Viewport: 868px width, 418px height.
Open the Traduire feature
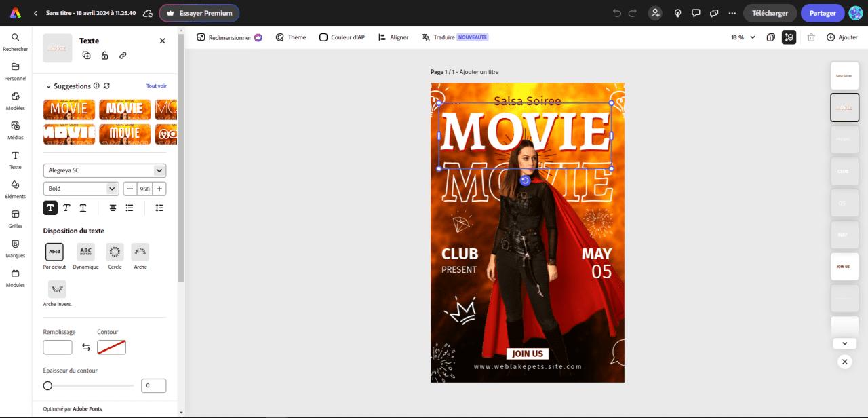(x=455, y=37)
